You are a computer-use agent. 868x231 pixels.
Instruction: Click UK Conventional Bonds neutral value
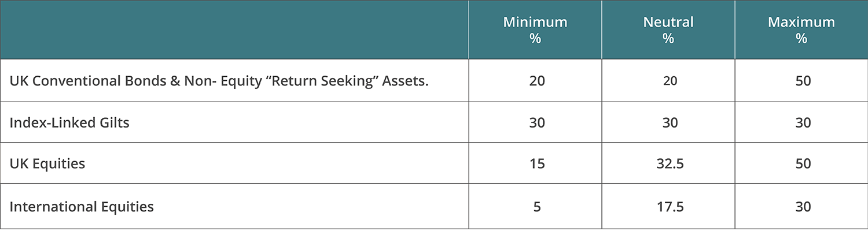pyautogui.click(x=670, y=80)
